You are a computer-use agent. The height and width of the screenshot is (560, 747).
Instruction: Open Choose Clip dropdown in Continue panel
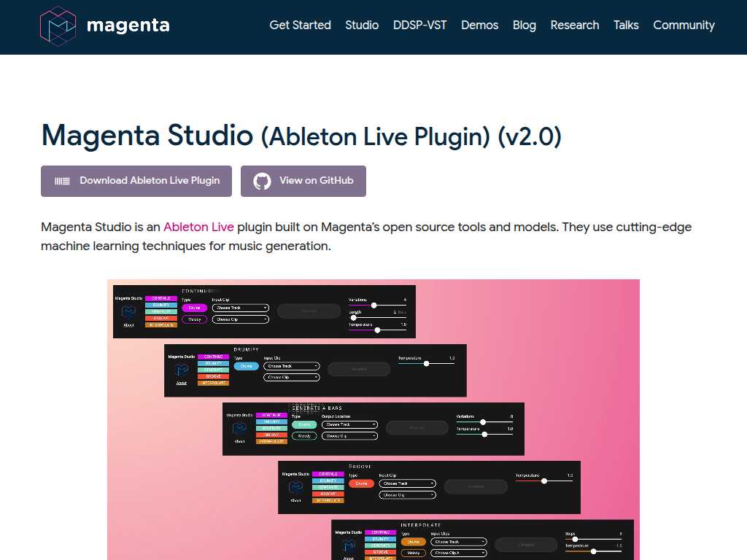[241, 319]
